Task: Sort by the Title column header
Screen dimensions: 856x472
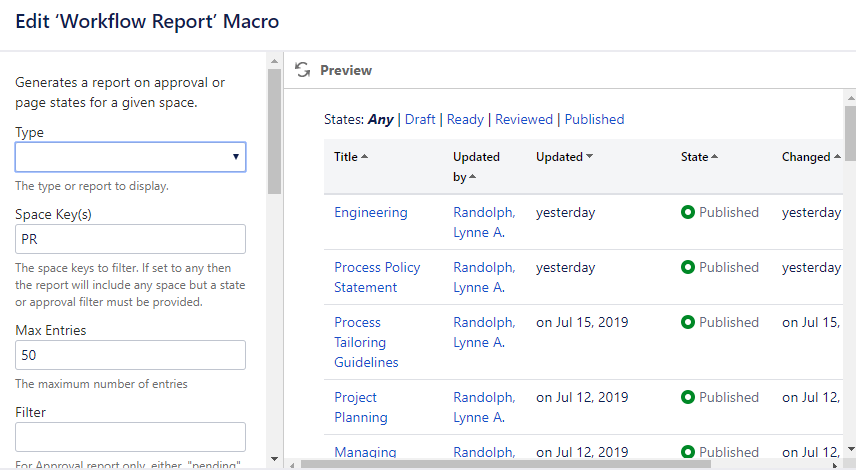Action: pyautogui.click(x=350, y=157)
